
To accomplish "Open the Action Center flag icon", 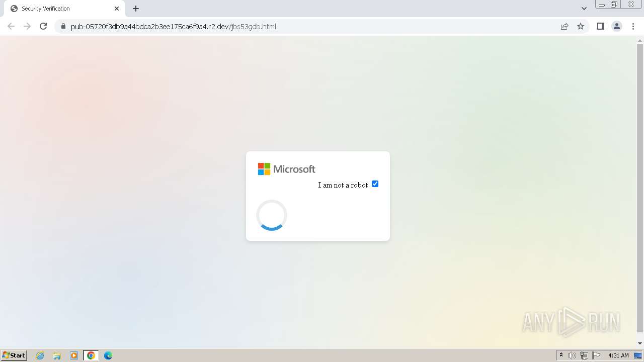I will point(596,355).
